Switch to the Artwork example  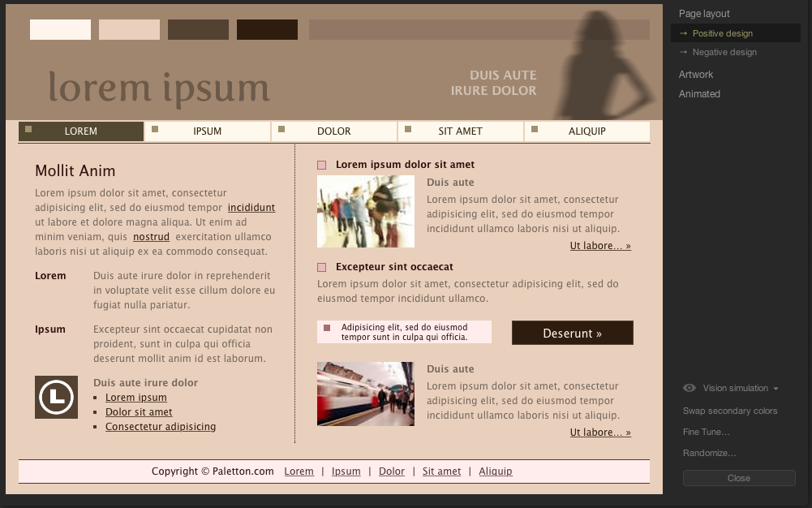click(696, 75)
